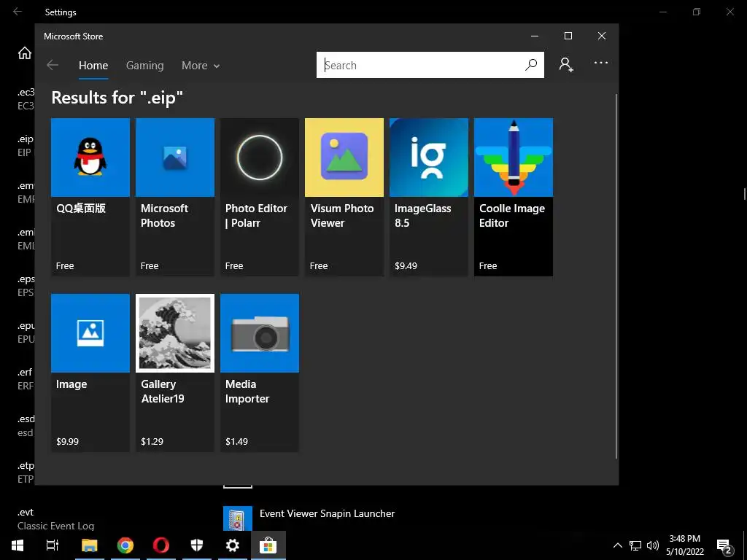Click the $9.49 price of ImageGlass

tap(406, 265)
